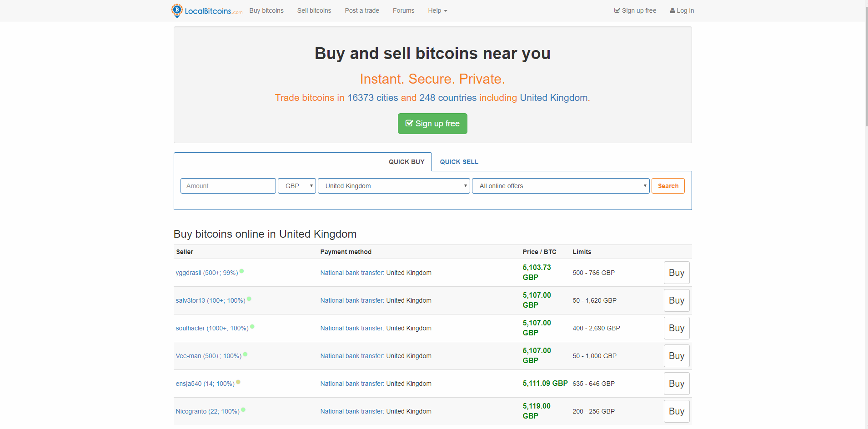This screenshot has width=868, height=429.
Task: Open the 16373 cities link
Action: [x=373, y=98]
